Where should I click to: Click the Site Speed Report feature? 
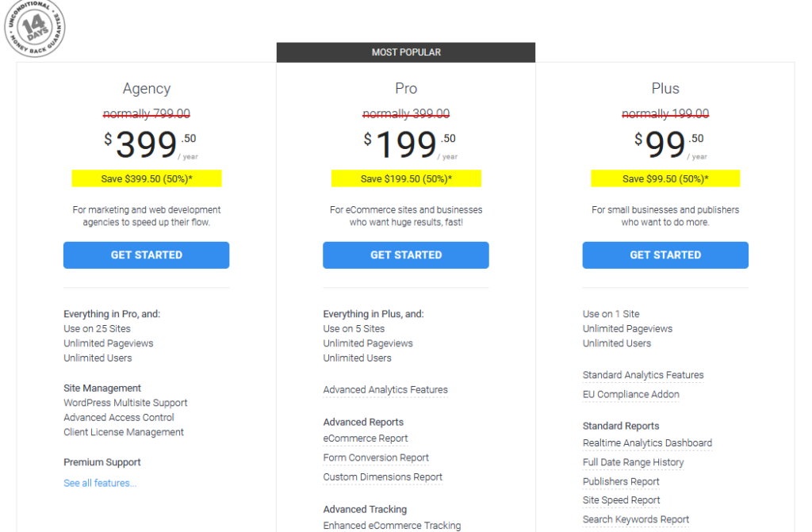[622, 499]
